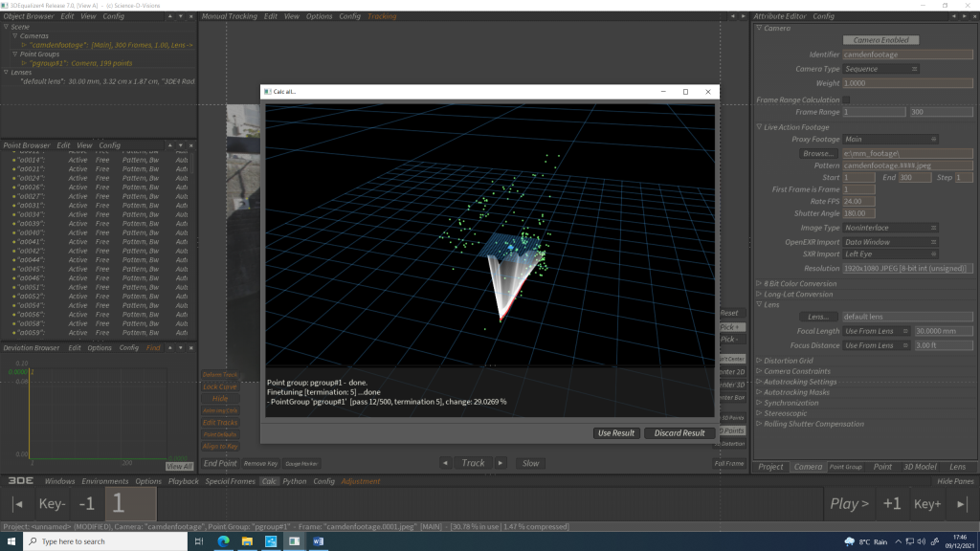
Task: Click the Hide Panes button
Action: (955, 481)
